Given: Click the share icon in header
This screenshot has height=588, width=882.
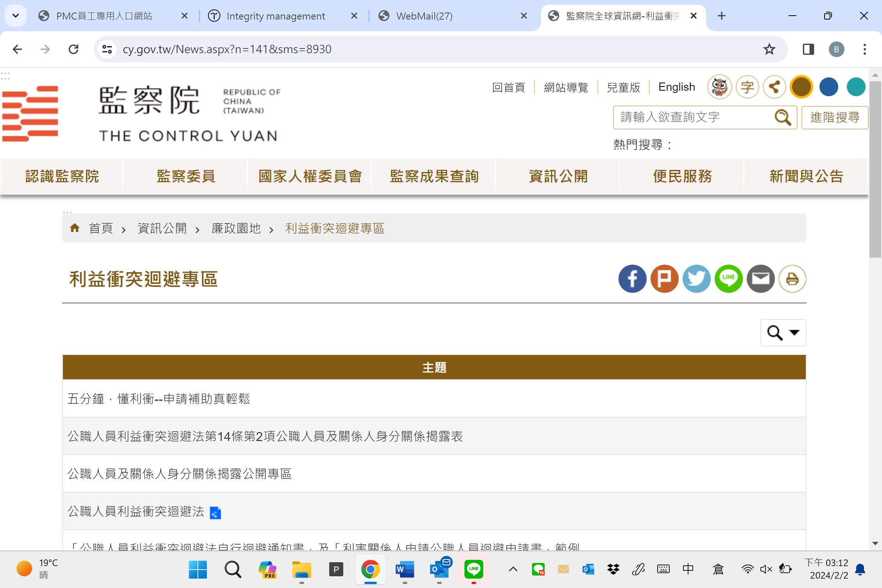Looking at the screenshot, I should 774,87.
